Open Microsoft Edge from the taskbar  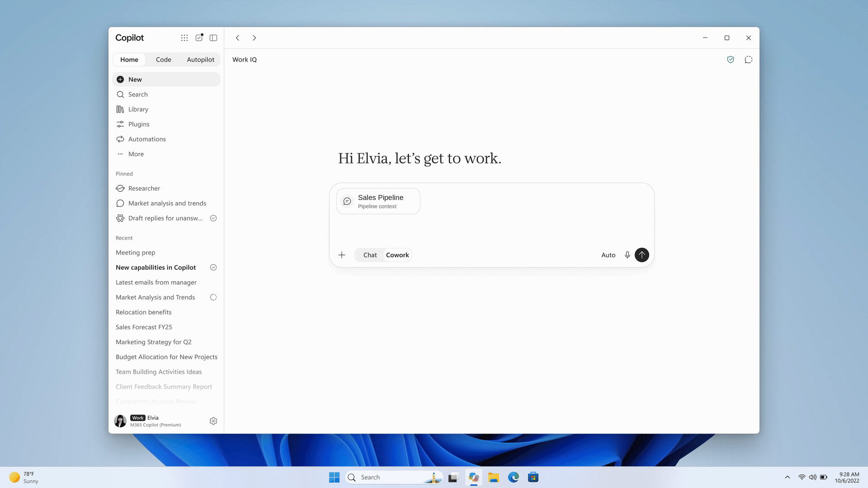(513, 477)
